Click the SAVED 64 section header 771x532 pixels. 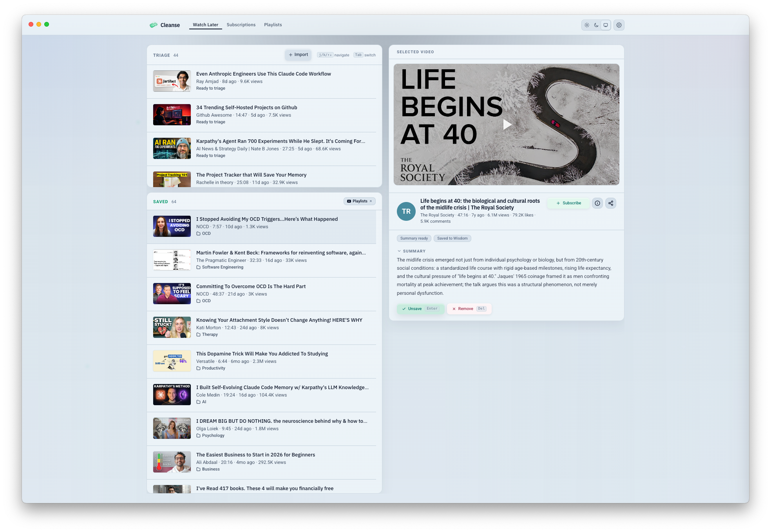[165, 202]
